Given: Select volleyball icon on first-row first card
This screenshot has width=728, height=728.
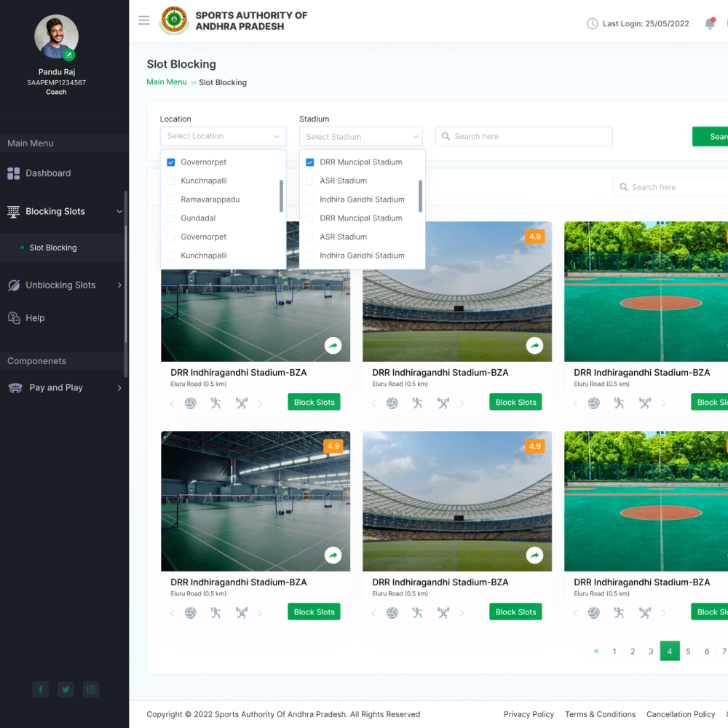Looking at the screenshot, I should [x=190, y=403].
